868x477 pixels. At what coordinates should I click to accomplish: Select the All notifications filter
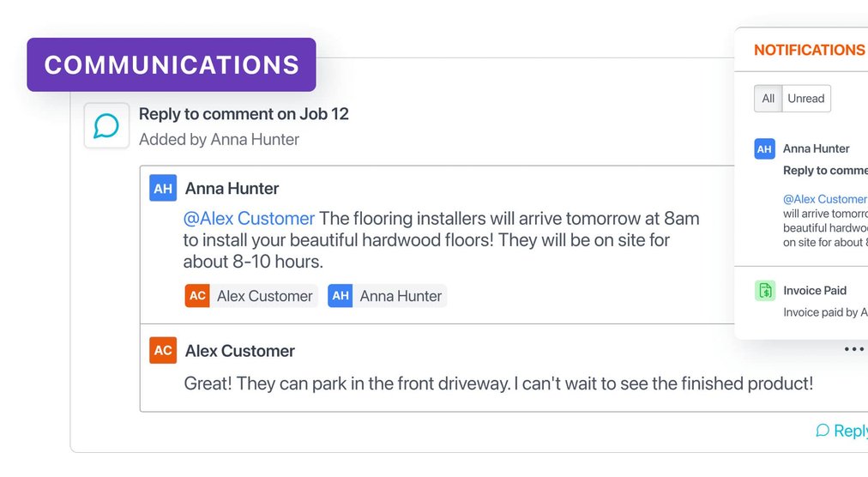point(769,99)
